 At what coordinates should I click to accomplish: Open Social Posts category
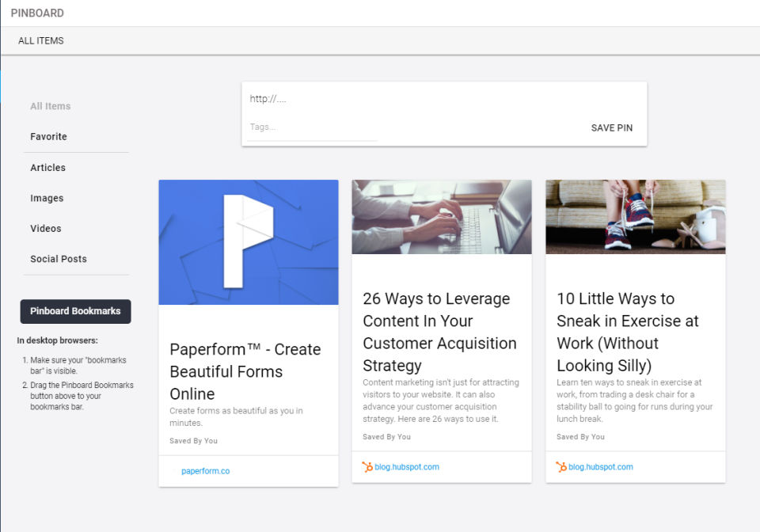tap(59, 259)
